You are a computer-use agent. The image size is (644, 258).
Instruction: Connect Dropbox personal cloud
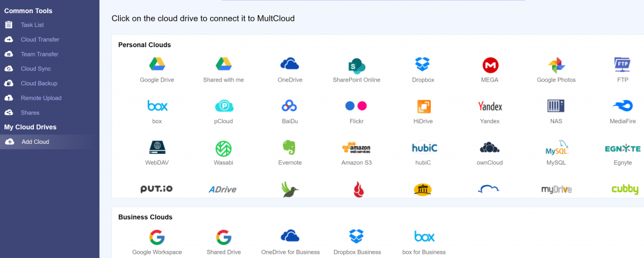(x=423, y=65)
